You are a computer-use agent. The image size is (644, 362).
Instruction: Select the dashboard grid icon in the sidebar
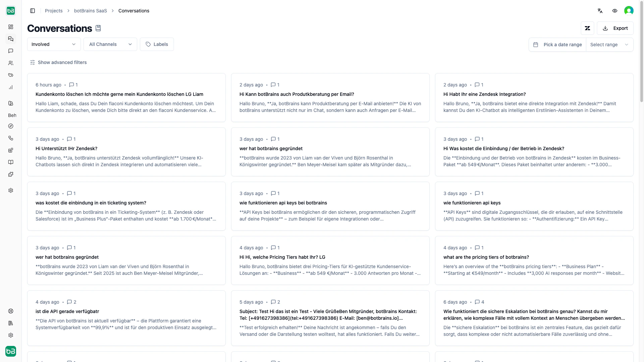click(11, 27)
